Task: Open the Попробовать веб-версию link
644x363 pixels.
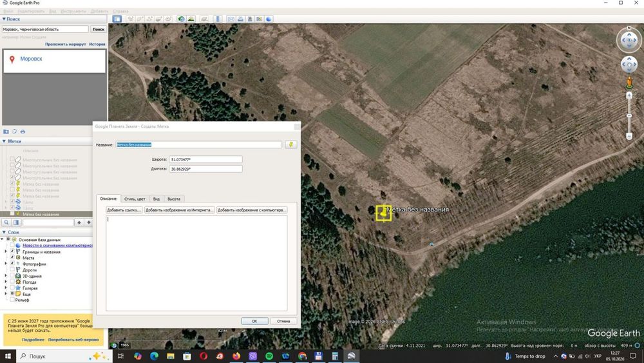Action: click(x=73, y=340)
